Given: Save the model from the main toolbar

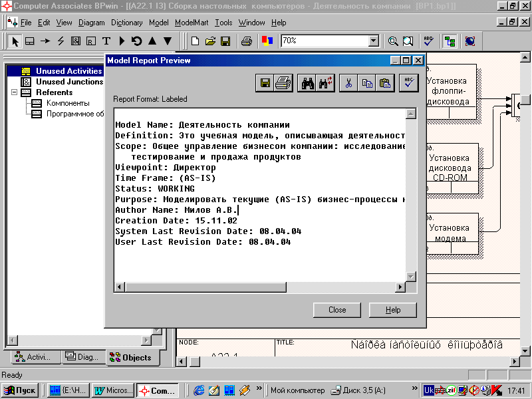Looking at the screenshot, I should pyautogui.click(x=225, y=41).
